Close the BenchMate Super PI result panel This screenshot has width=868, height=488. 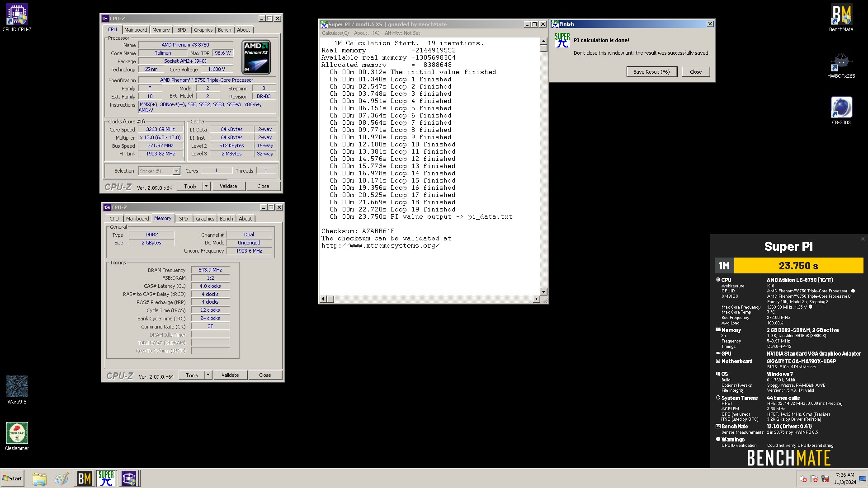(863, 239)
